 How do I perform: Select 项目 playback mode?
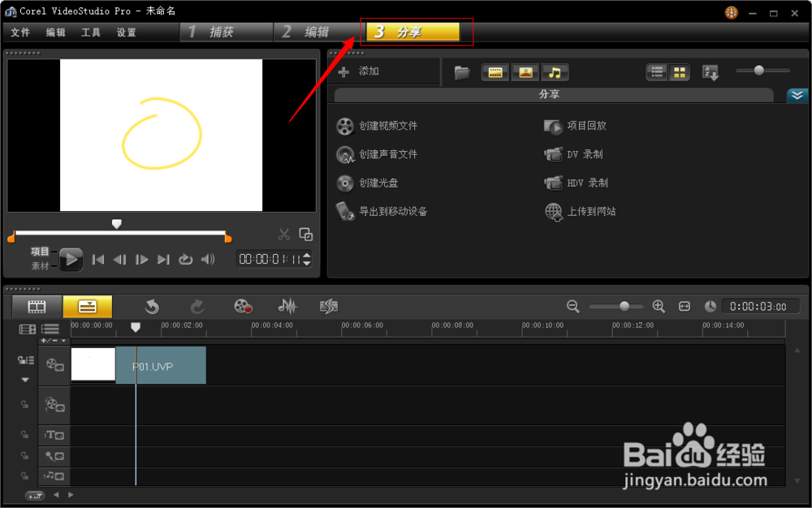40,252
